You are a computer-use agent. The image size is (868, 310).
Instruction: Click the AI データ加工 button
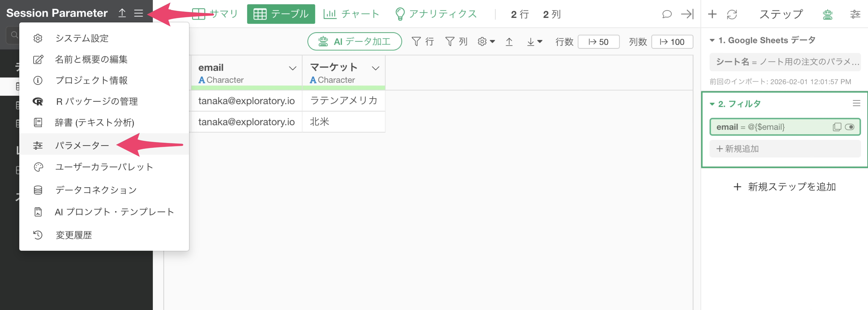tap(354, 41)
